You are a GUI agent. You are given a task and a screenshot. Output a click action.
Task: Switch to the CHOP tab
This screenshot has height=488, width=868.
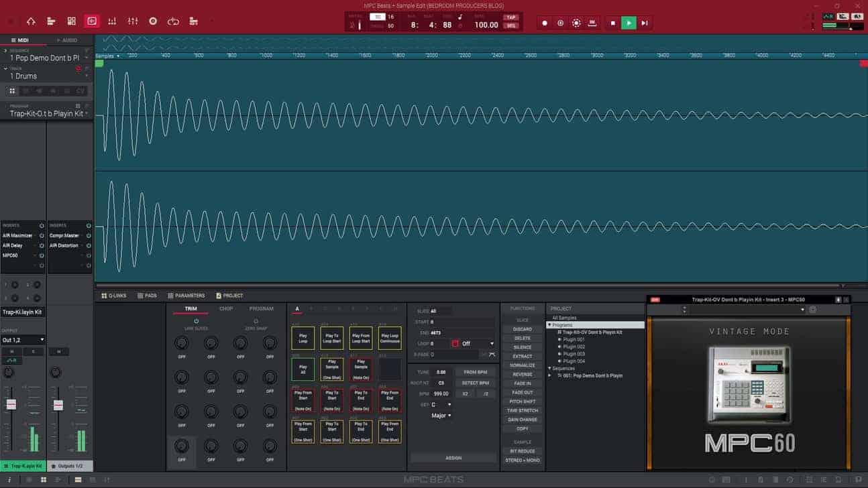[226, 309]
